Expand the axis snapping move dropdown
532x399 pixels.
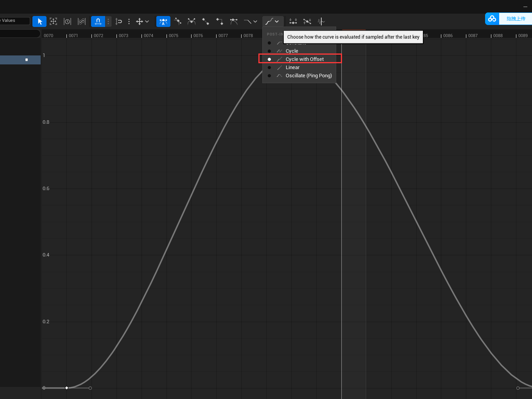click(x=142, y=21)
